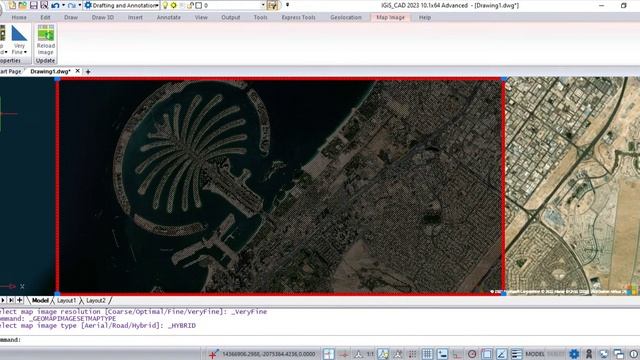Click the MODEL space status button
This screenshot has width=640, height=360.
tap(535, 354)
